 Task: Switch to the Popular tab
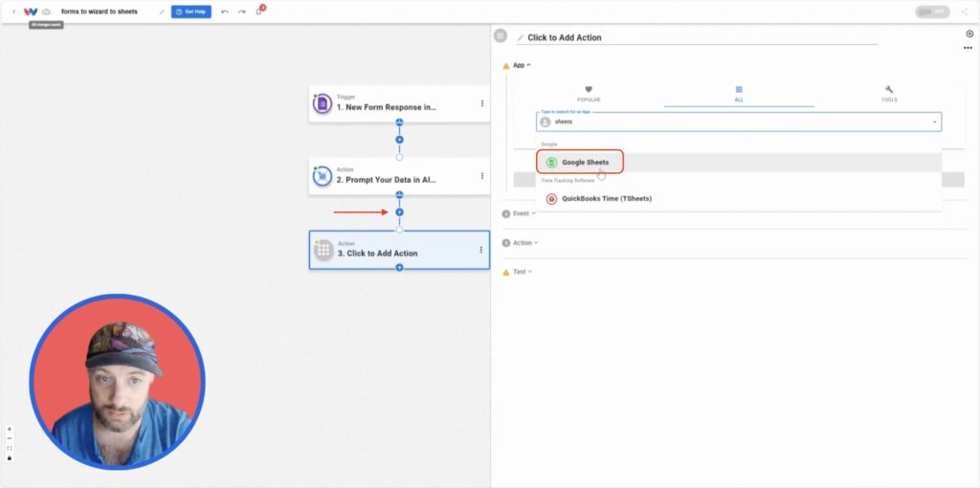click(589, 94)
